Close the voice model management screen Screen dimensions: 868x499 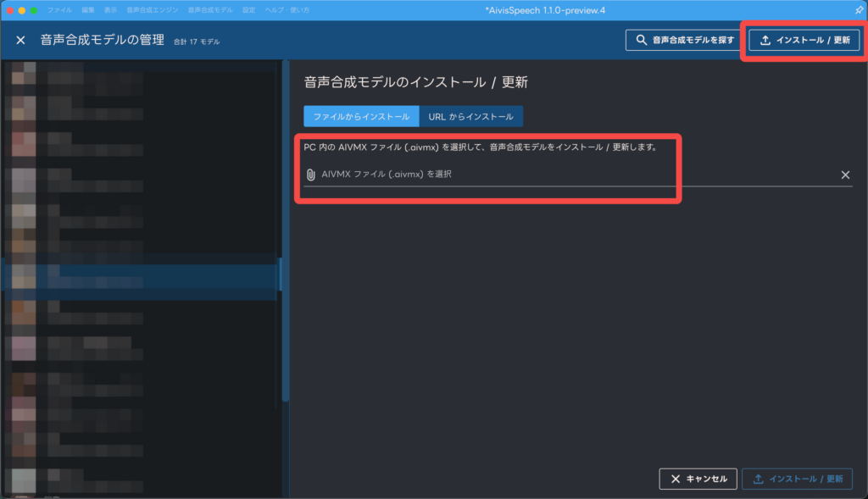point(21,41)
